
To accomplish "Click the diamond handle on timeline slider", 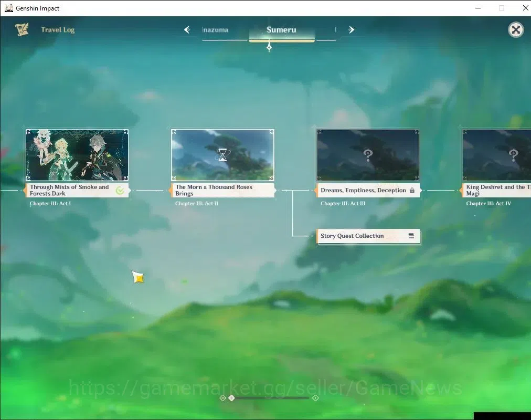I will [x=231, y=398].
